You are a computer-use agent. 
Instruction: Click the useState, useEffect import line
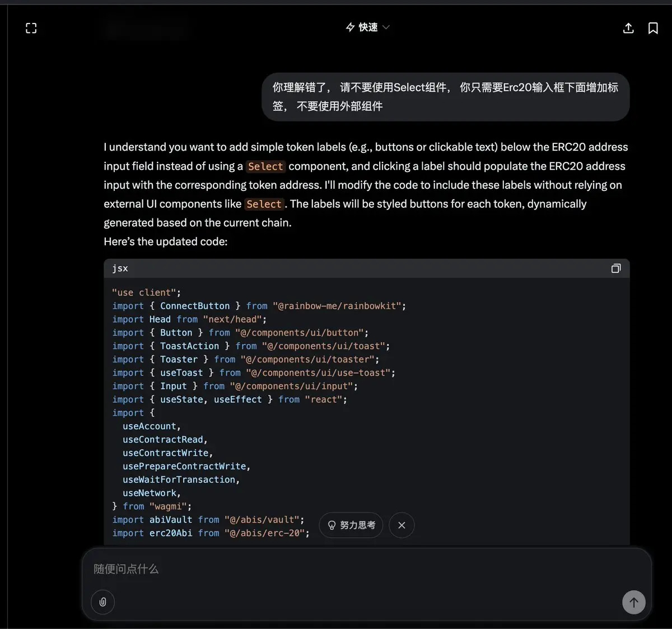click(x=230, y=400)
